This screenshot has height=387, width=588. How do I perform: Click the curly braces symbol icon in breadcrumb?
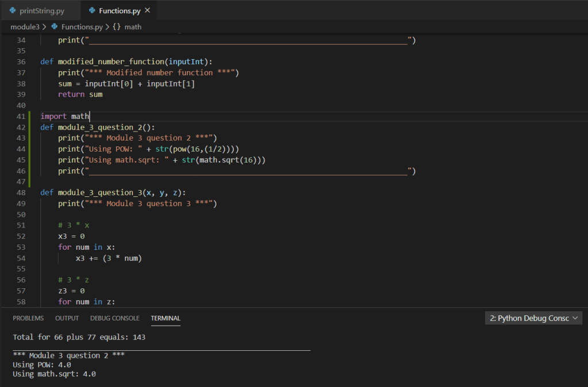(x=117, y=27)
